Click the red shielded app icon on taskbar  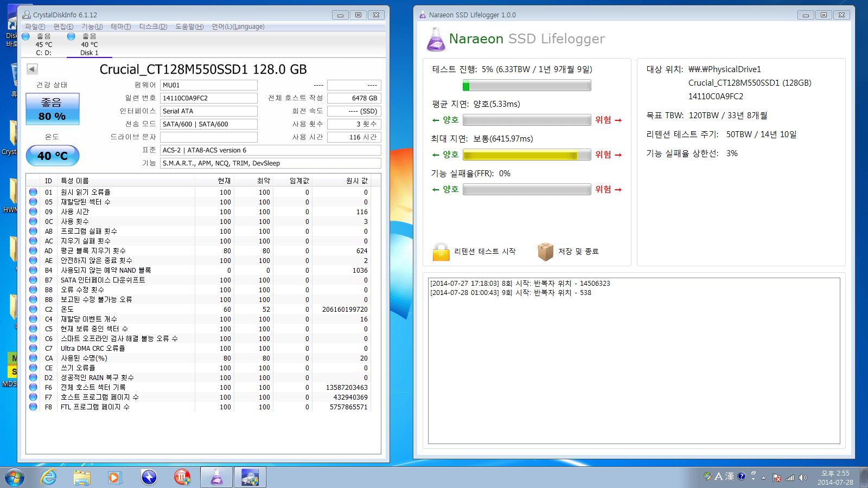[x=182, y=478]
